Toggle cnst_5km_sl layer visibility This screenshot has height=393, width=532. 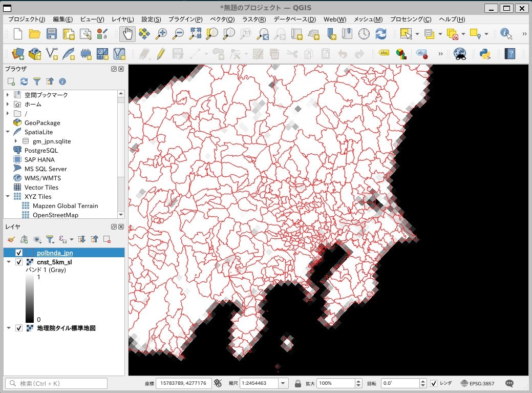[20, 262]
